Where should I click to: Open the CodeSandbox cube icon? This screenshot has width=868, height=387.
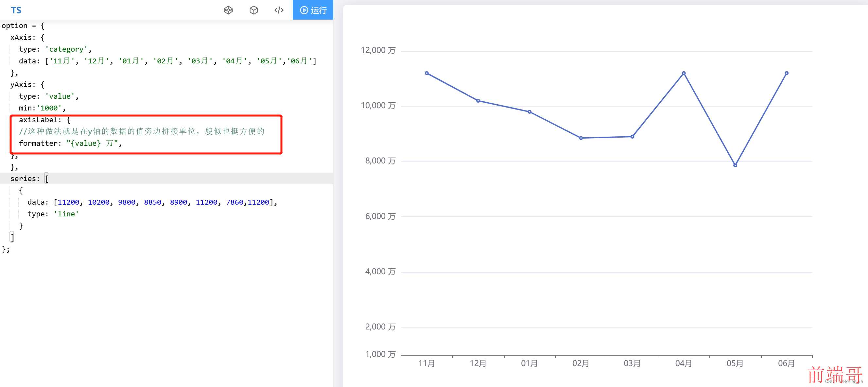coord(254,10)
